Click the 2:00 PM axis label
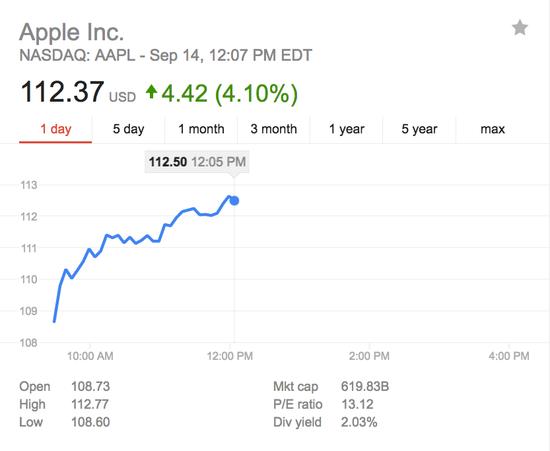The width and height of the screenshot is (550, 451). pos(369,356)
